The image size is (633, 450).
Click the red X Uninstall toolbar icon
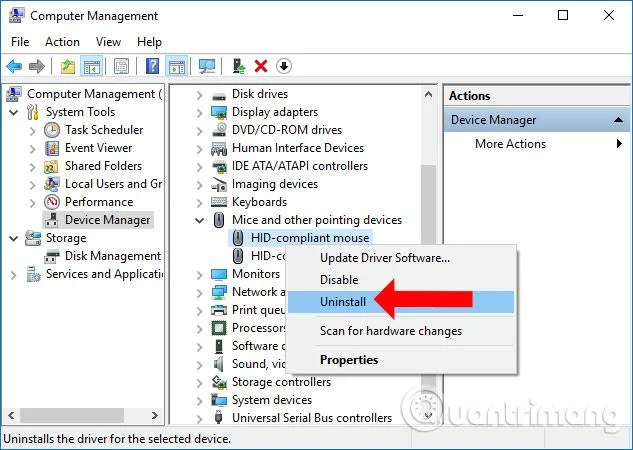[x=261, y=66]
